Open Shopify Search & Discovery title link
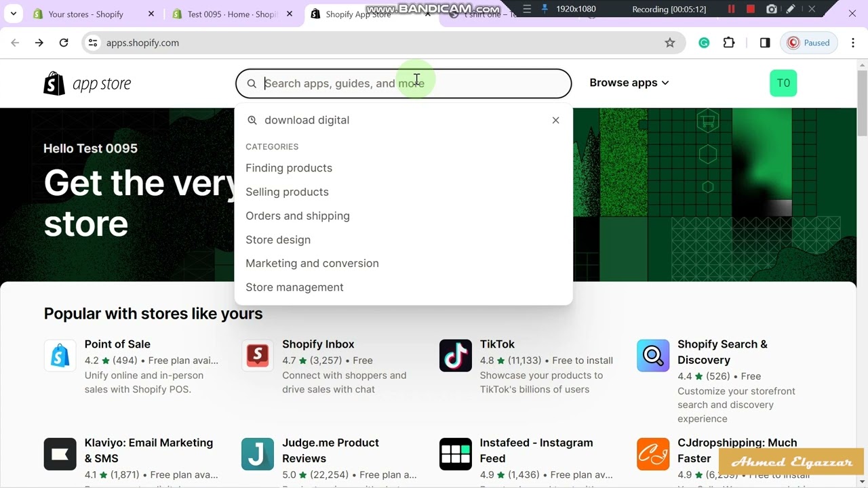 [722, 352]
